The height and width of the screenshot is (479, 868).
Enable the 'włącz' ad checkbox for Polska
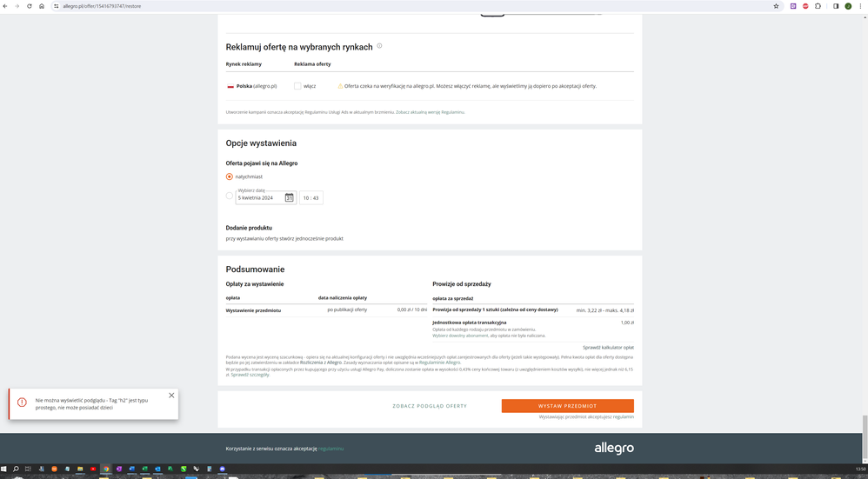[297, 86]
